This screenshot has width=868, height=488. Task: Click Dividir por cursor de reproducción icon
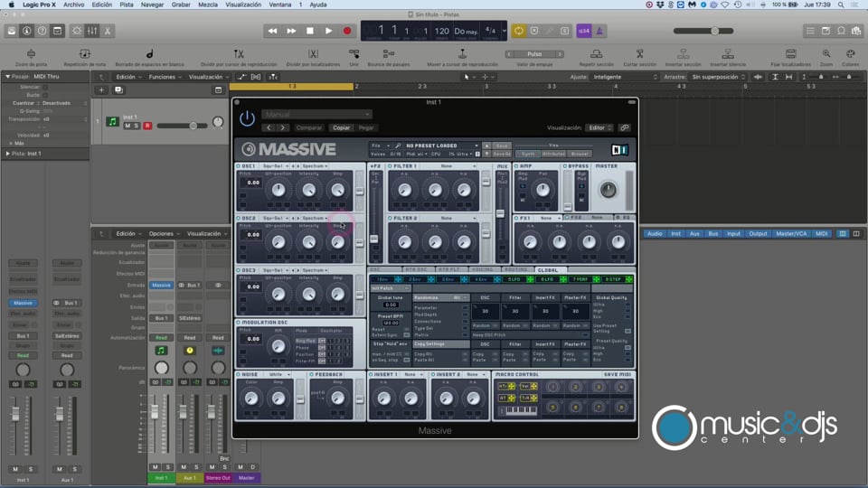coord(239,53)
